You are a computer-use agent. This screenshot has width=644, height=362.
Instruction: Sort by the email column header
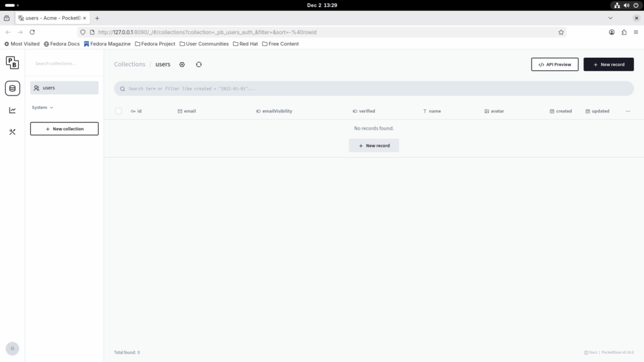coord(187,111)
